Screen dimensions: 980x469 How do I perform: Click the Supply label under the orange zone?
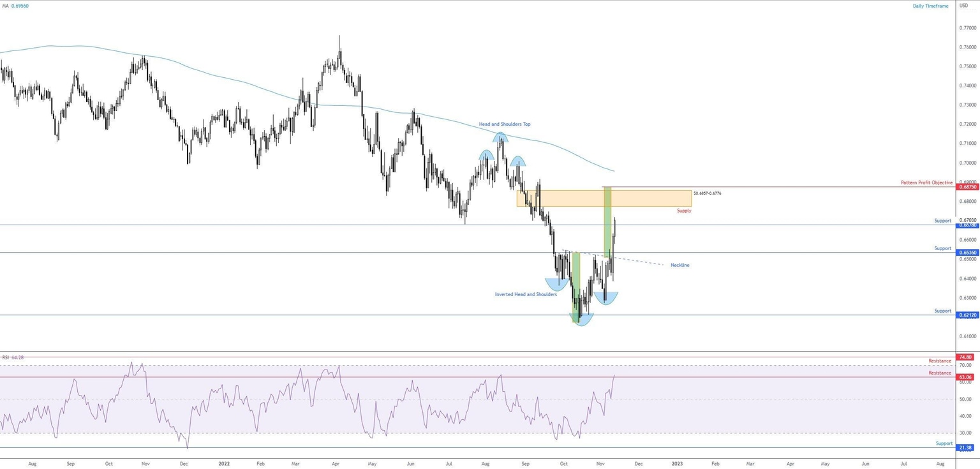click(684, 211)
